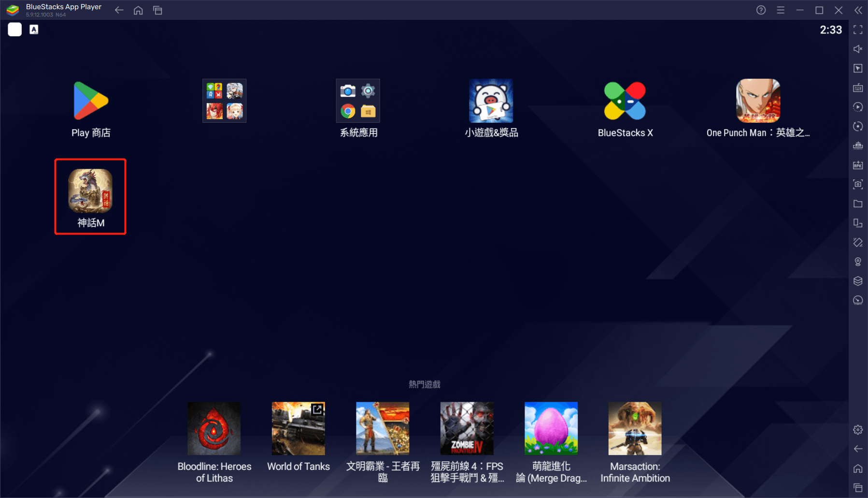Open sidebar settings gear

[858, 429]
